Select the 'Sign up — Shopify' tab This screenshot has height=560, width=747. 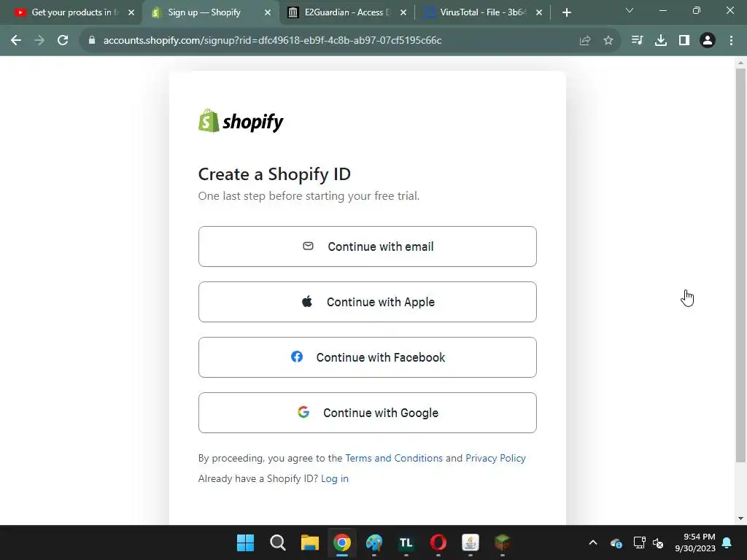204,12
